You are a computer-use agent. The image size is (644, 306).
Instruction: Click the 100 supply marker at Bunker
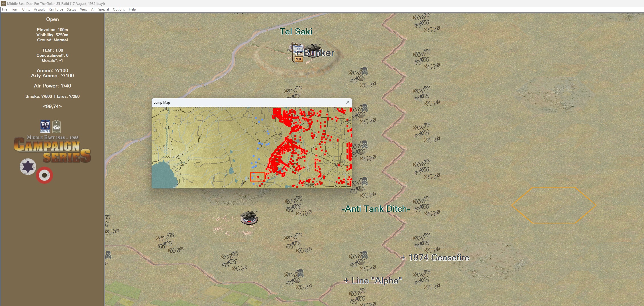[x=298, y=59]
